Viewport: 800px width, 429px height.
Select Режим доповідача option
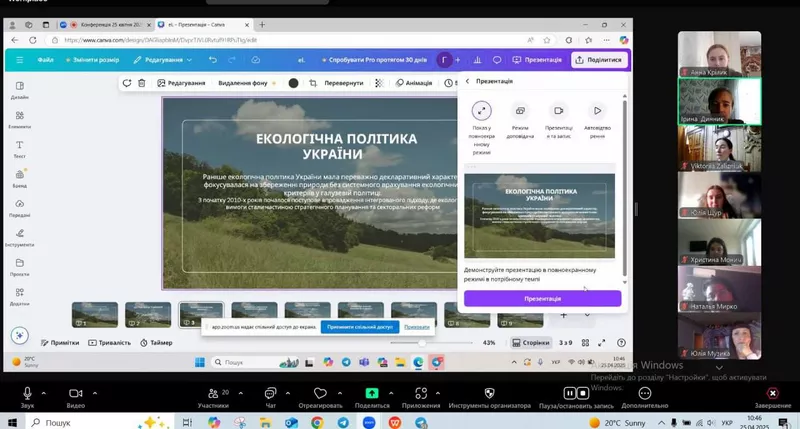tap(520, 120)
